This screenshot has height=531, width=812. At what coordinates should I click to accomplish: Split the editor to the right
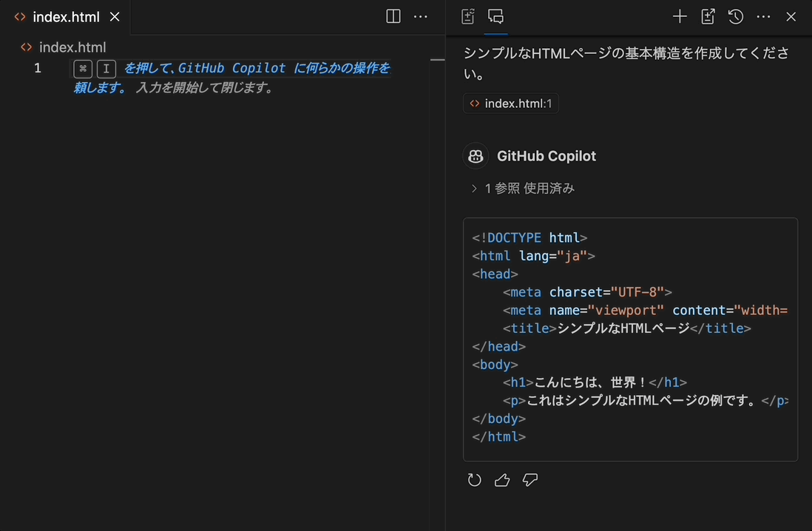point(393,16)
